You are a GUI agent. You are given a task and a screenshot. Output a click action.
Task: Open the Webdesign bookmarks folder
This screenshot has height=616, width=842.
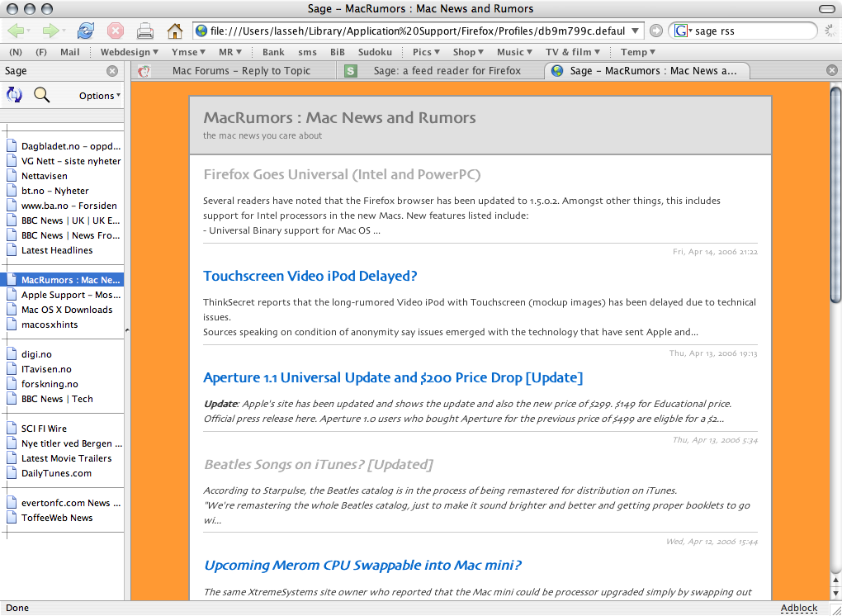tap(130, 52)
